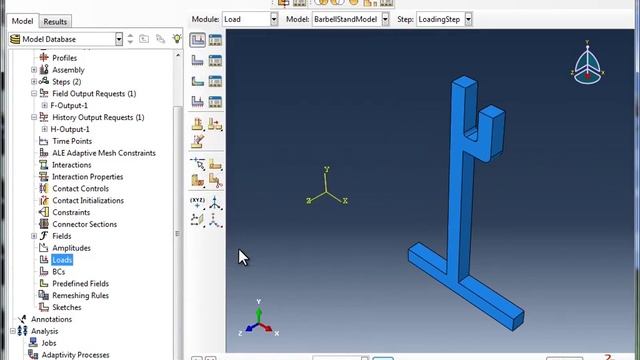Select BCs in the model tree
The height and width of the screenshot is (360, 640).
(x=58, y=272)
